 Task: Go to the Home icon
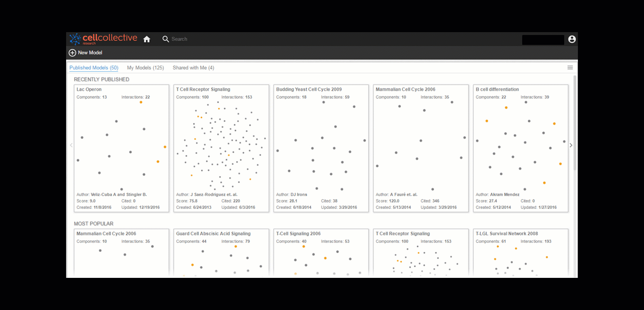pyautogui.click(x=147, y=39)
